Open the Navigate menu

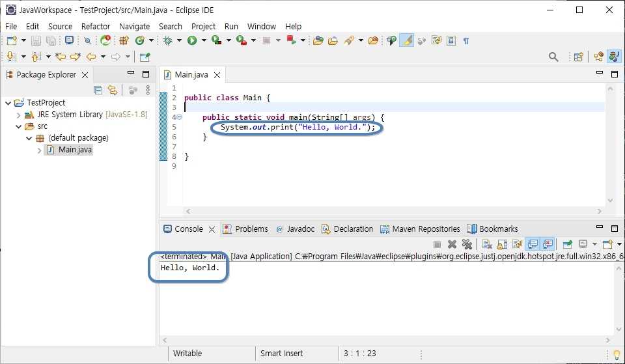coord(134,26)
